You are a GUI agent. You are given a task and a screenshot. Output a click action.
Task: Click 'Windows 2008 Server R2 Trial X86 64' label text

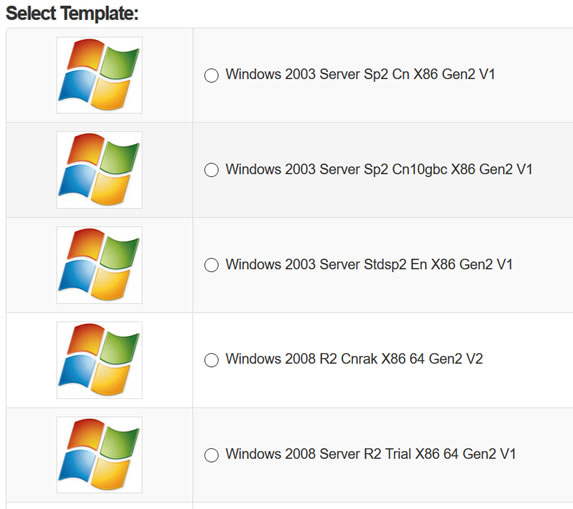[x=342, y=454]
